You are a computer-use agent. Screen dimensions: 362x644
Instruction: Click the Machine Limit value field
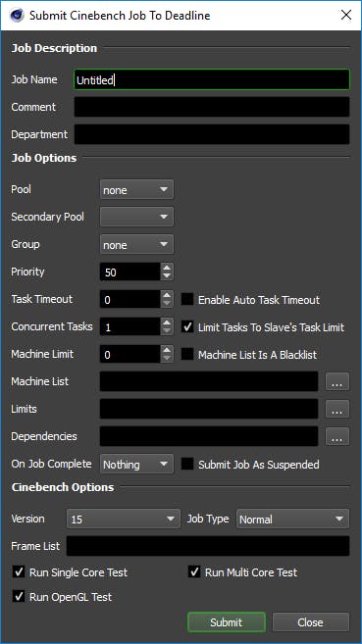(129, 354)
